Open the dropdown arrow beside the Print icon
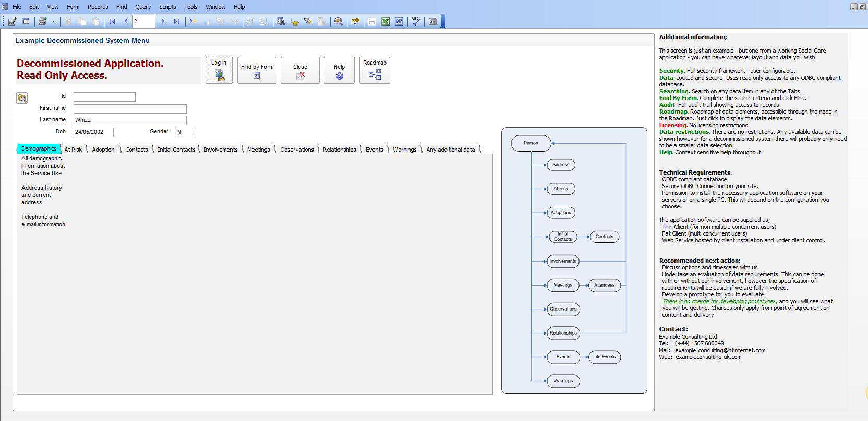Viewport: 868px width, 421px height. pyautogui.click(x=53, y=21)
